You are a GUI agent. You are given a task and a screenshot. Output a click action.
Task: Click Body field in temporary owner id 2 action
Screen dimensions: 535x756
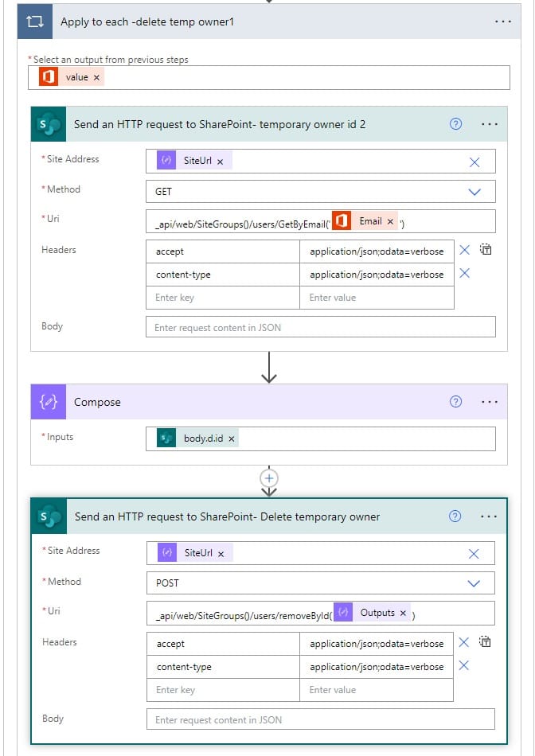tap(320, 327)
